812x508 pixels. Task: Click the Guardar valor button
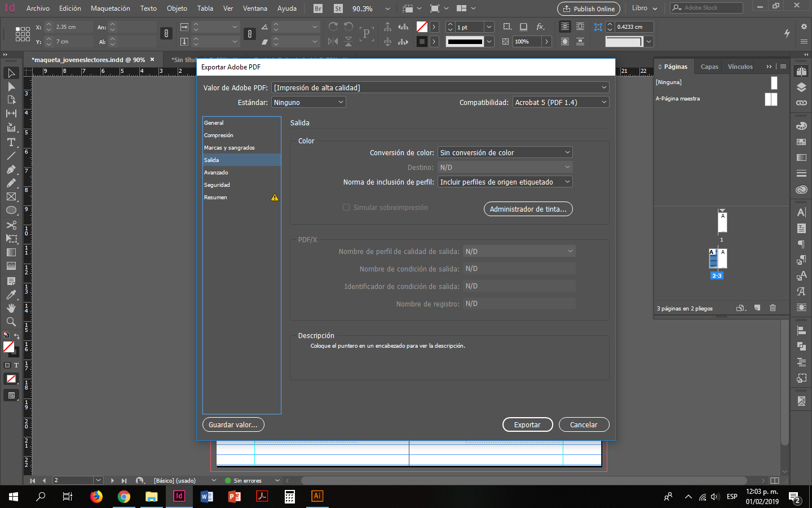(x=233, y=424)
